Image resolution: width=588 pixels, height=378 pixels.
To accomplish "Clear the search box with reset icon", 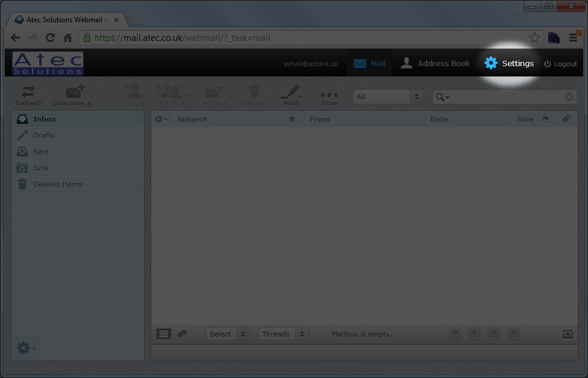I will pyautogui.click(x=569, y=97).
